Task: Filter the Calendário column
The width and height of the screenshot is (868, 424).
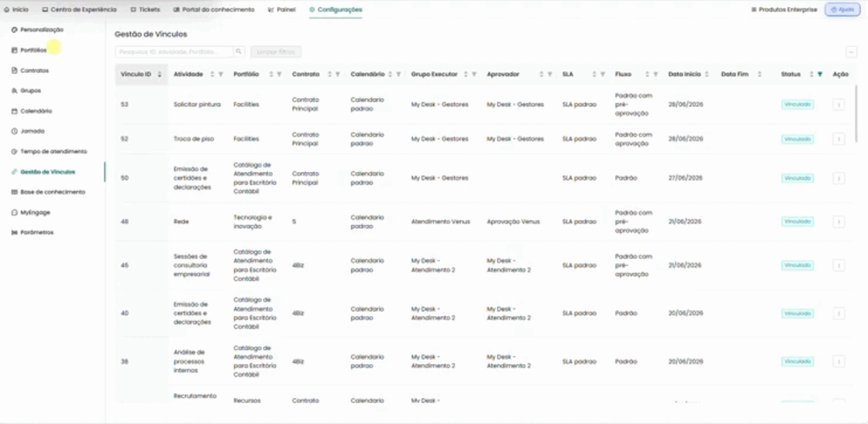Action: pyautogui.click(x=398, y=74)
